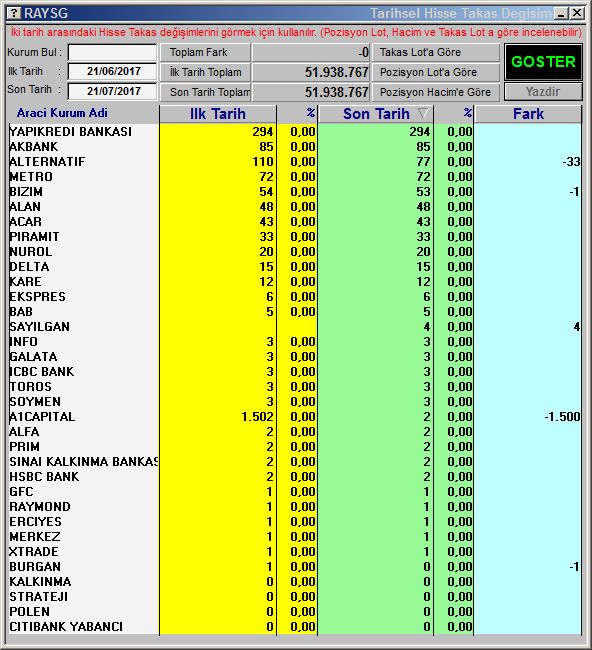
Task: Select the METRO row
Action: click(295, 177)
